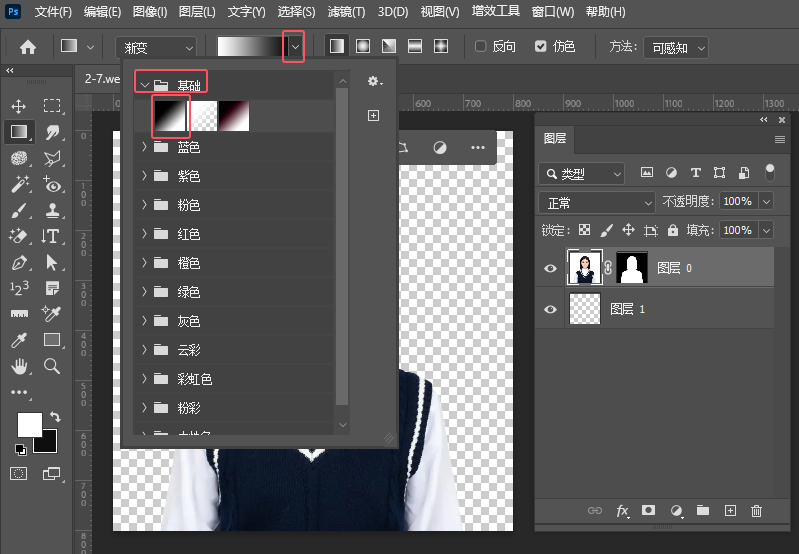Hide 图层 1 with eye icon

[x=550, y=309]
